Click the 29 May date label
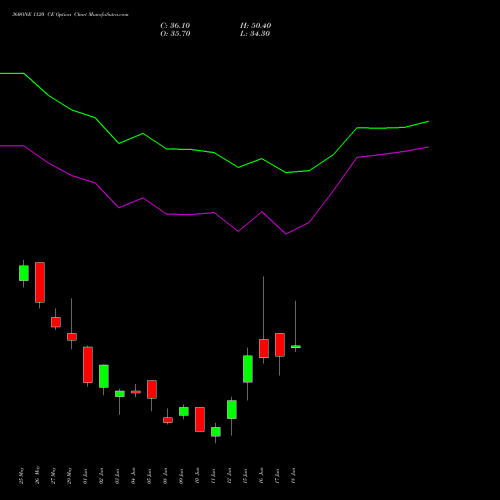 point(70,476)
